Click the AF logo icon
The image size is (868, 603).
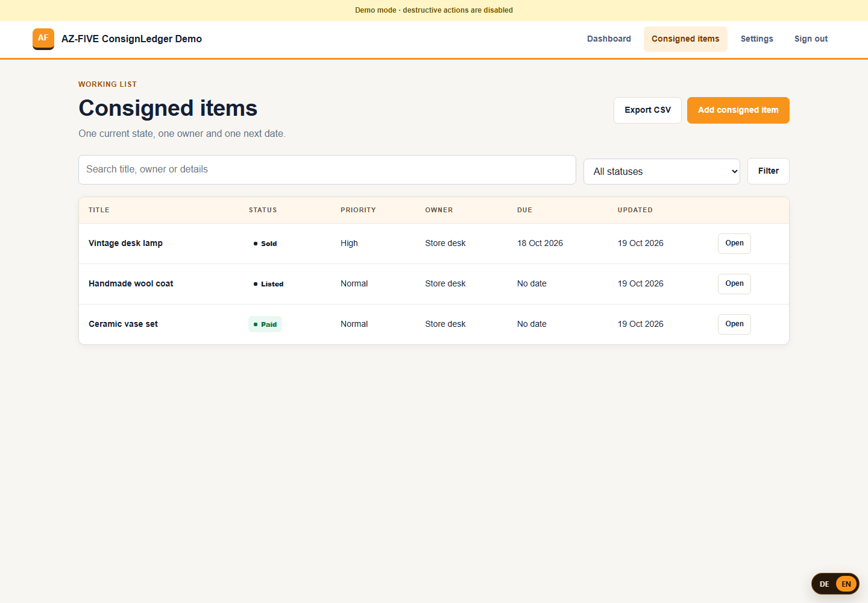point(43,39)
